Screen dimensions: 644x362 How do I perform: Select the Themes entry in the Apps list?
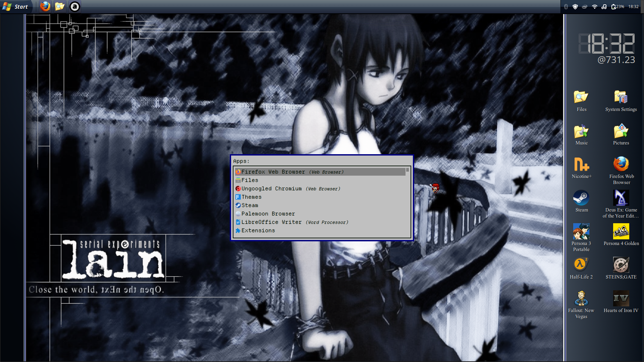pos(320,197)
